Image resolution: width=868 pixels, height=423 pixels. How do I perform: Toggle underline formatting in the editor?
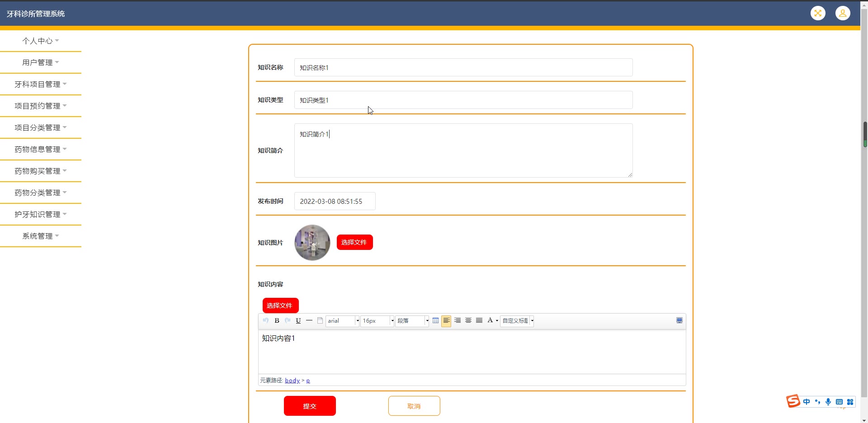pos(298,321)
